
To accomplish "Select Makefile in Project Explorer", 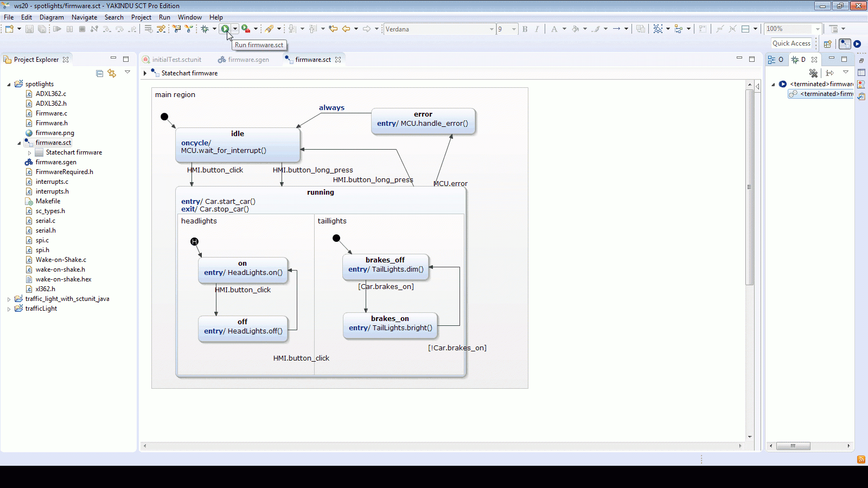I will [x=48, y=201].
